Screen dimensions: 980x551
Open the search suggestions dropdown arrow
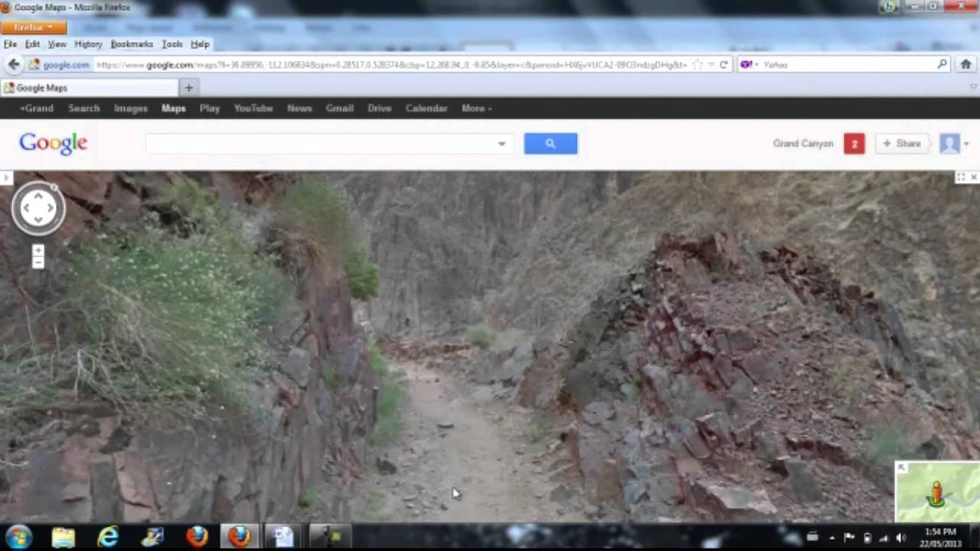pos(501,143)
